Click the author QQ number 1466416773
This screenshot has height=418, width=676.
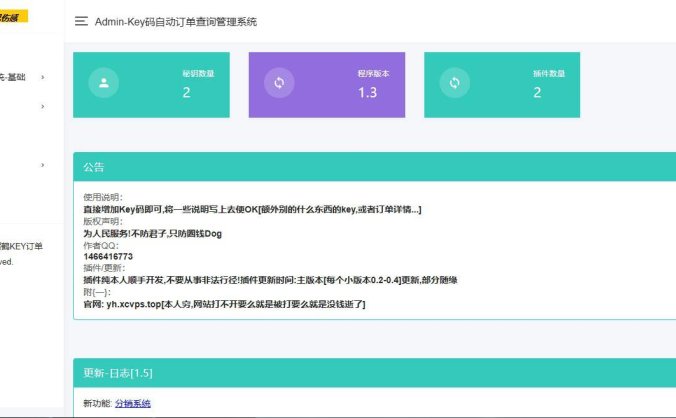[108, 257]
